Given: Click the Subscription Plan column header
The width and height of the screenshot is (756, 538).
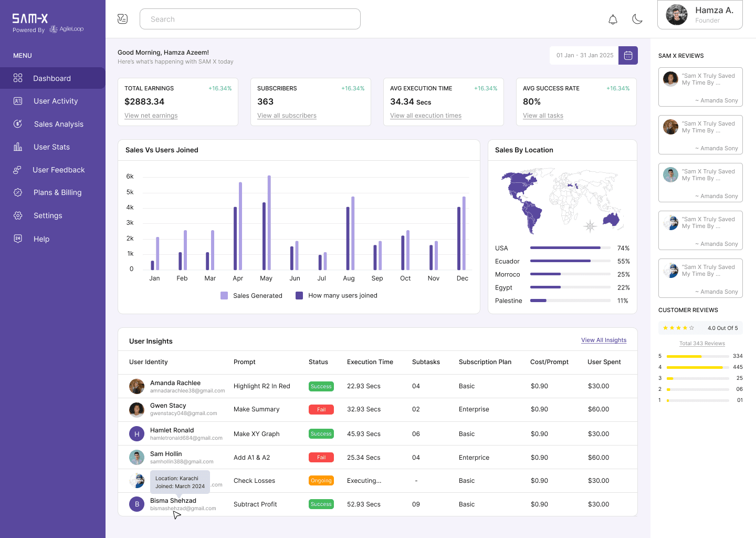Looking at the screenshot, I should pyautogui.click(x=485, y=362).
